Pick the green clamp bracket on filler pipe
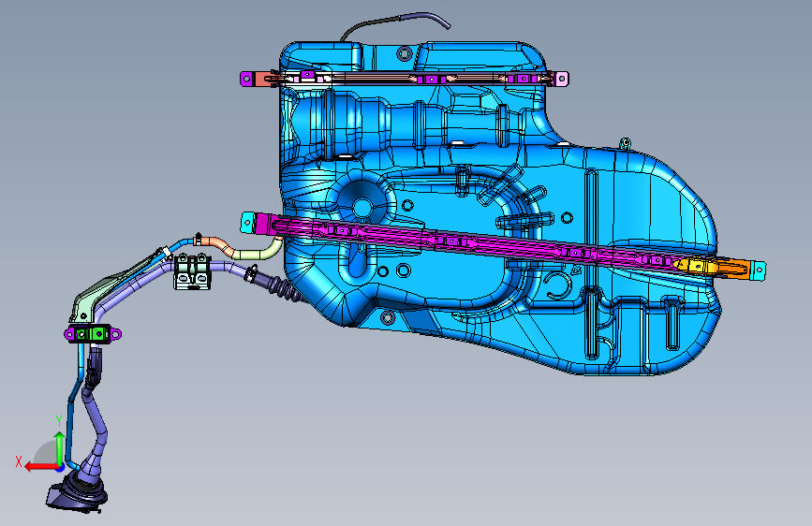 [x=92, y=333]
